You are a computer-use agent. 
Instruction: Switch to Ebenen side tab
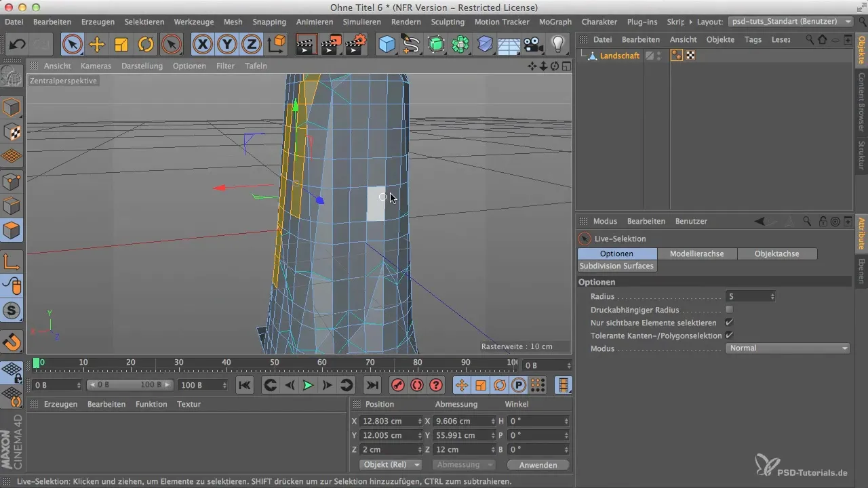tap(861, 270)
